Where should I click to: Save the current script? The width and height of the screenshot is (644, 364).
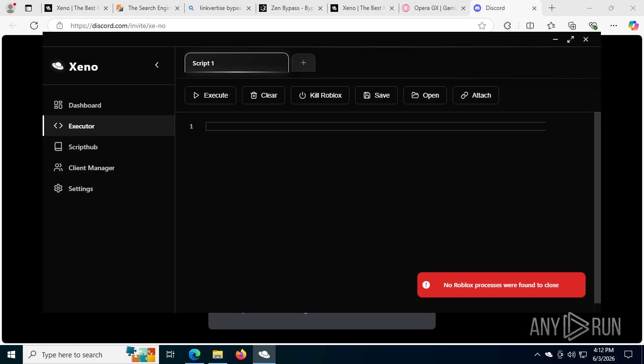click(376, 95)
